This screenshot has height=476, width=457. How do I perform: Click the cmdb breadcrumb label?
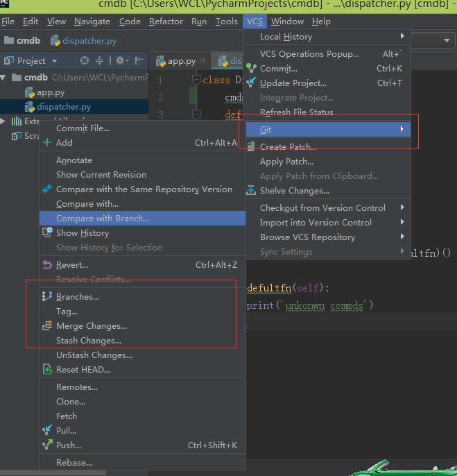[x=28, y=40]
